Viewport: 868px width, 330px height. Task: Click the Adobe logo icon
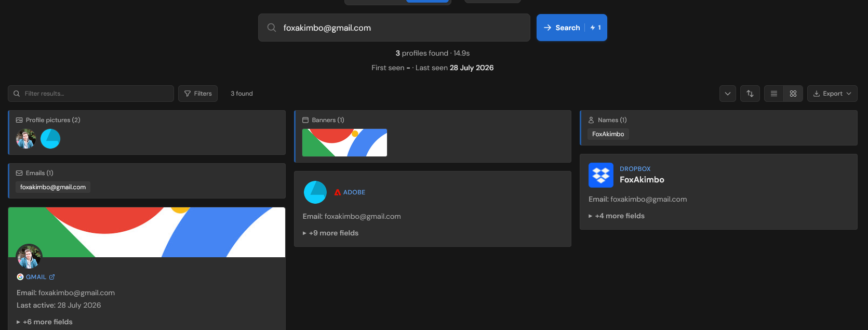(338, 192)
